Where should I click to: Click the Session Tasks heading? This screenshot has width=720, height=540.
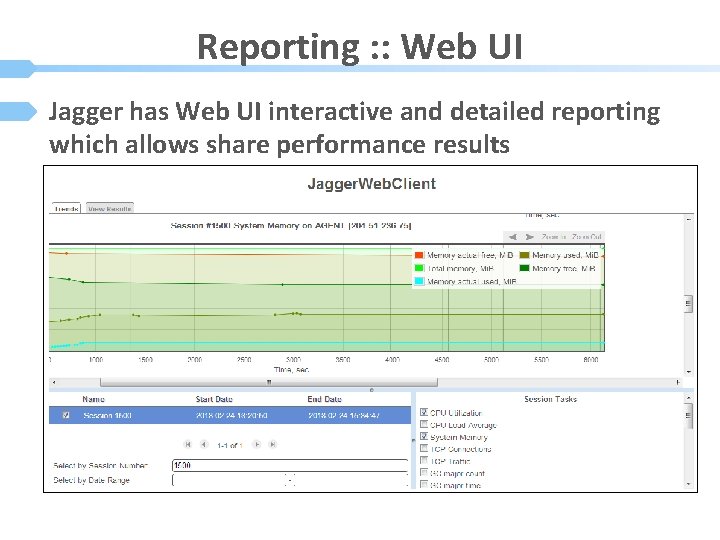tap(550, 399)
